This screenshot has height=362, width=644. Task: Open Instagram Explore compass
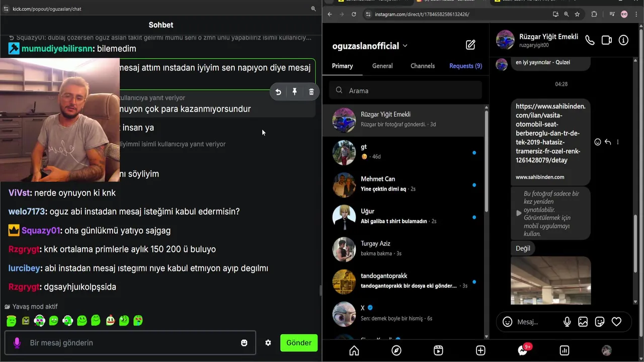click(x=396, y=350)
